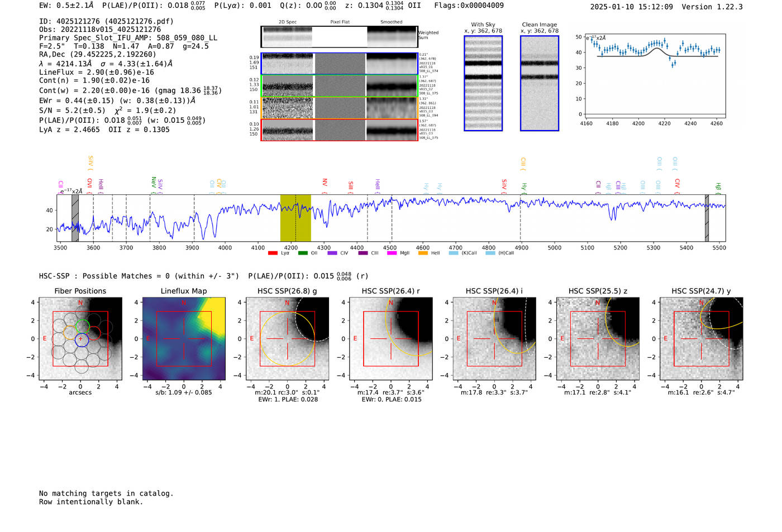Click the blue fiber circle in Fiber Positions
Viewport: 782px width, 532px height.
pyautogui.click(x=81, y=339)
